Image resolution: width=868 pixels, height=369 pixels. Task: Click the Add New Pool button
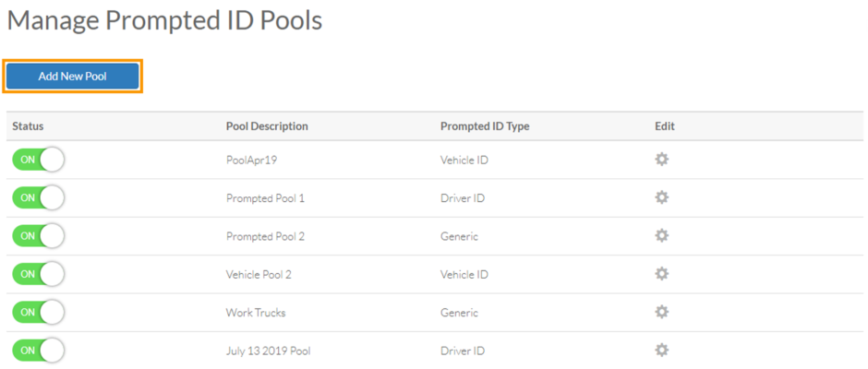(73, 77)
